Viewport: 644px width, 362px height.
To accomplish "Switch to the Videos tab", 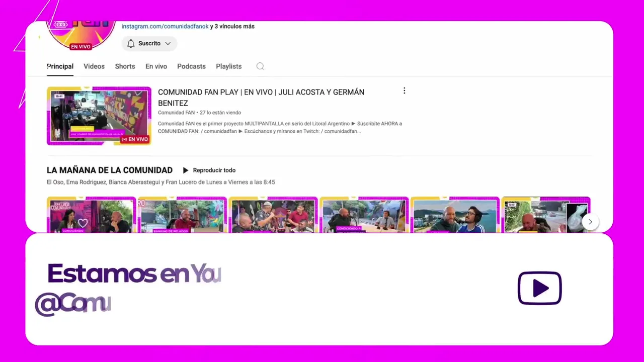I will pos(94,66).
